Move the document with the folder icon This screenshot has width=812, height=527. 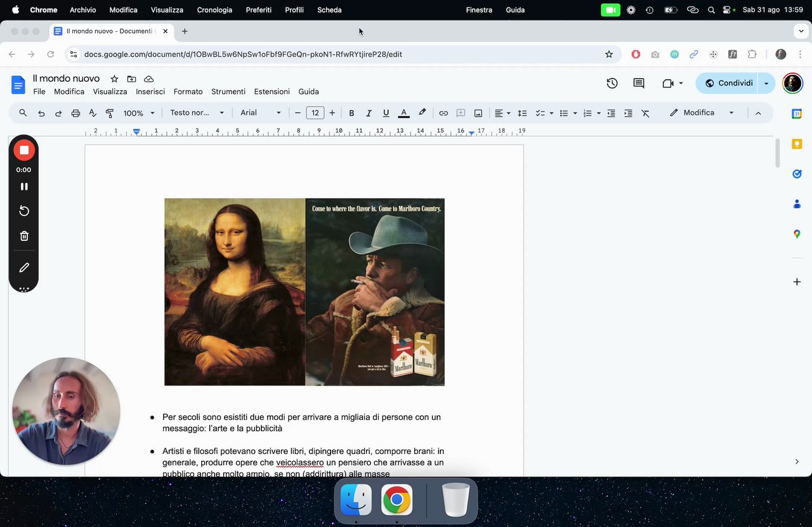pyautogui.click(x=131, y=79)
